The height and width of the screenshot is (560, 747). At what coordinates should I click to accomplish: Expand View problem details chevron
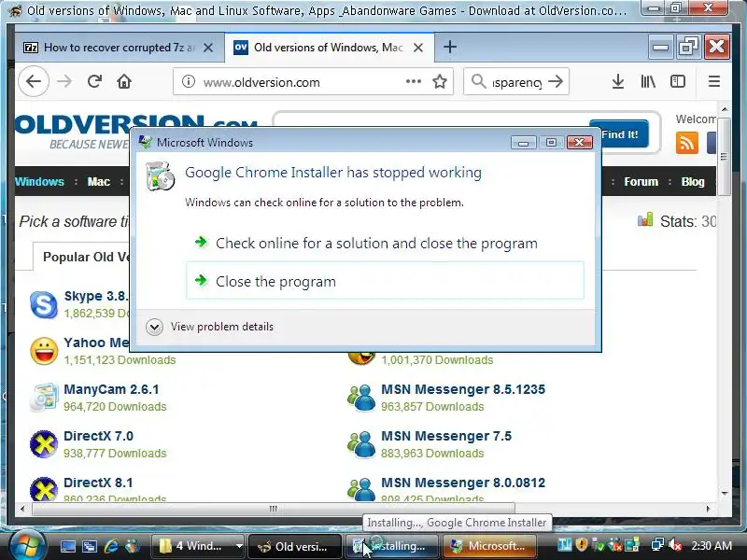pyautogui.click(x=154, y=328)
